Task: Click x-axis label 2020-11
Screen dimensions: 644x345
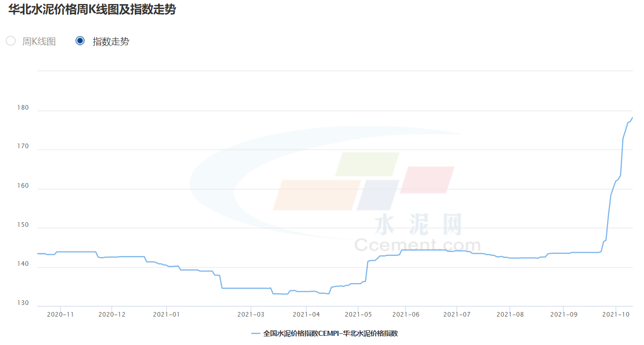Action: coord(61,315)
